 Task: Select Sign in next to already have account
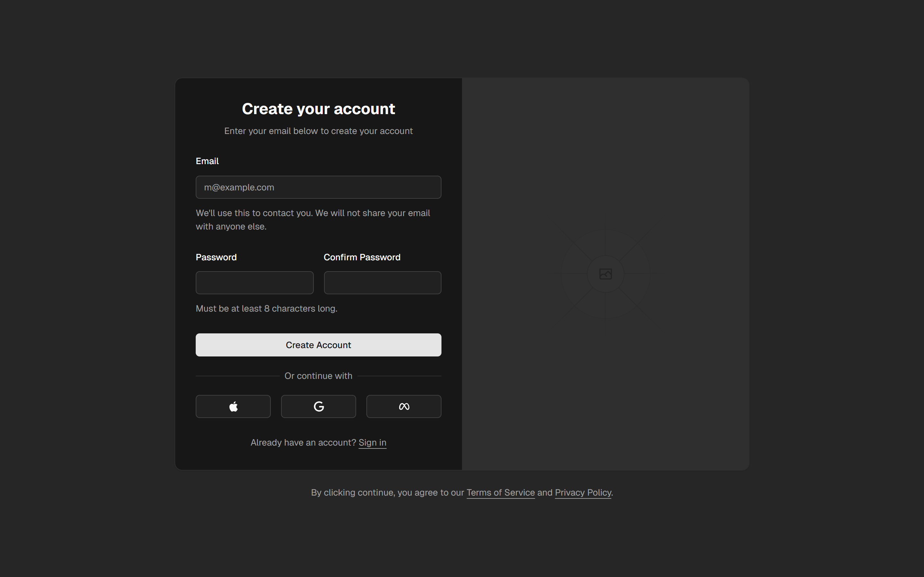click(x=372, y=442)
